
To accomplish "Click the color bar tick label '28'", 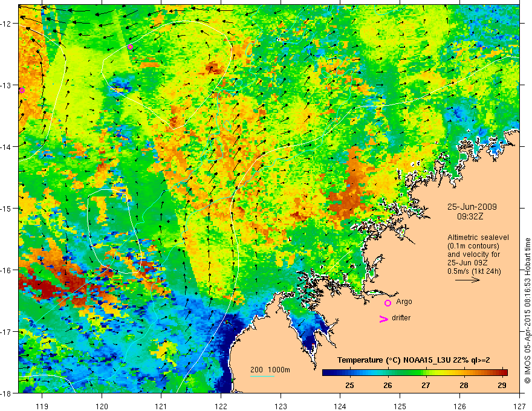I will click(x=464, y=385).
